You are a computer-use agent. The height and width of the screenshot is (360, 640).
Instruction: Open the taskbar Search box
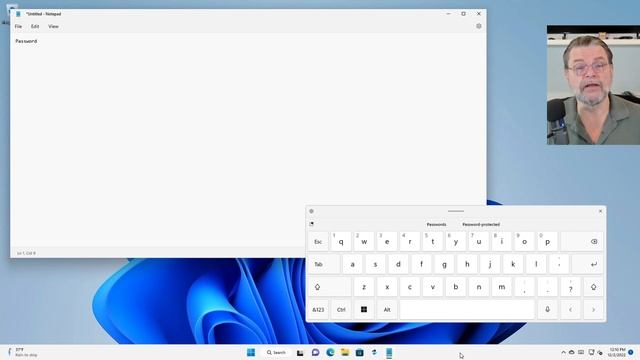(276, 352)
